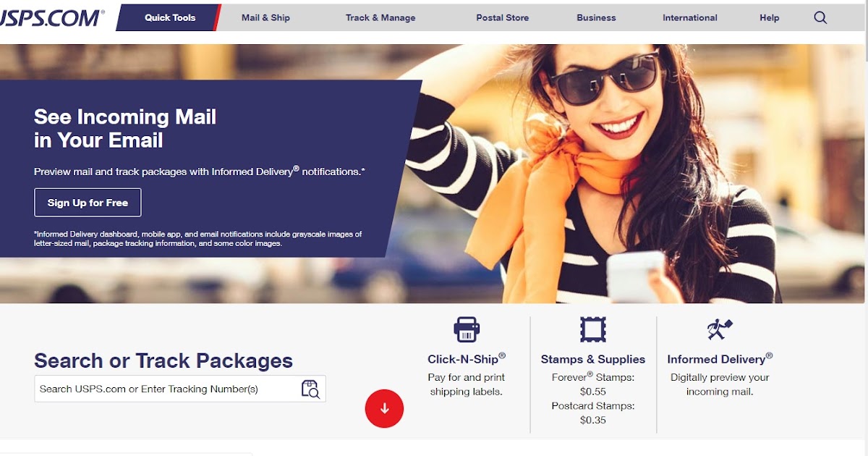The height and width of the screenshot is (456, 868).
Task: Expand the Business menu
Action: tap(597, 17)
